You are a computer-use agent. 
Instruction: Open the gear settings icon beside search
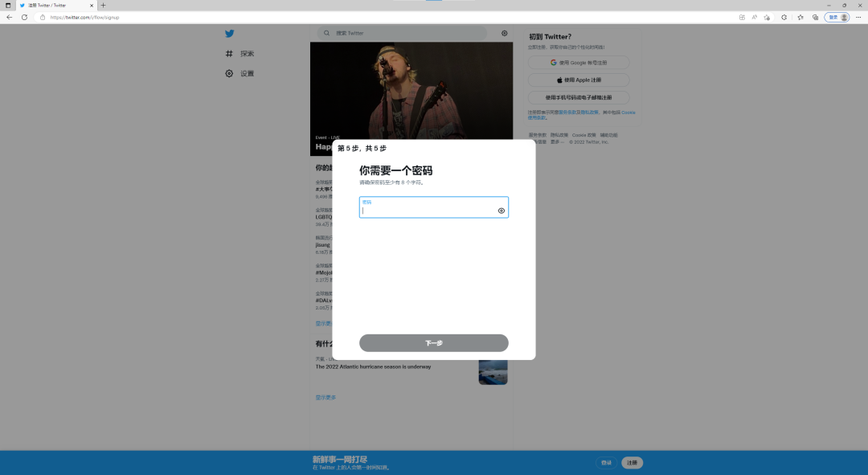point(504,33)
